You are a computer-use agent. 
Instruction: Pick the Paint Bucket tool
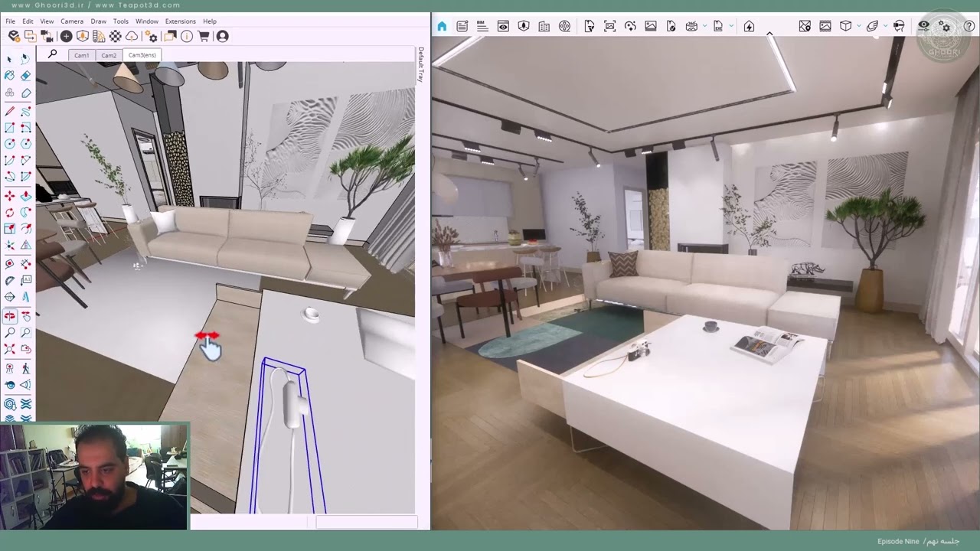tap(9, 76)
